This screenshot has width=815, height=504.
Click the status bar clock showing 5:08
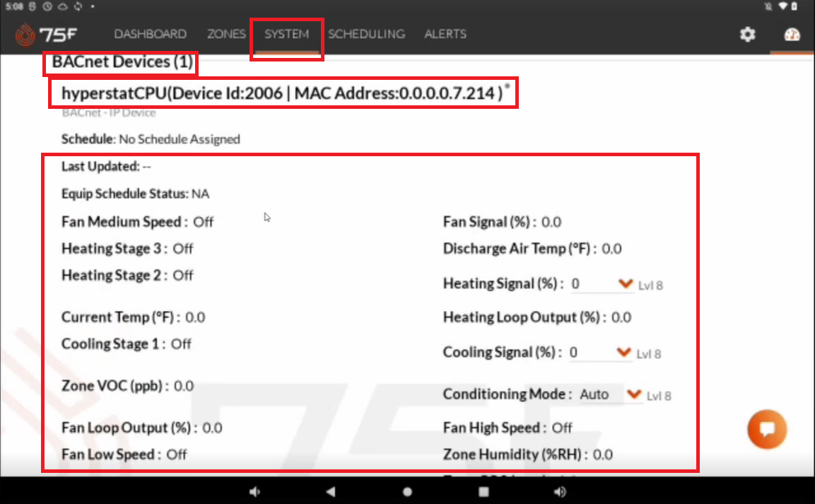(x=14, y=6)
